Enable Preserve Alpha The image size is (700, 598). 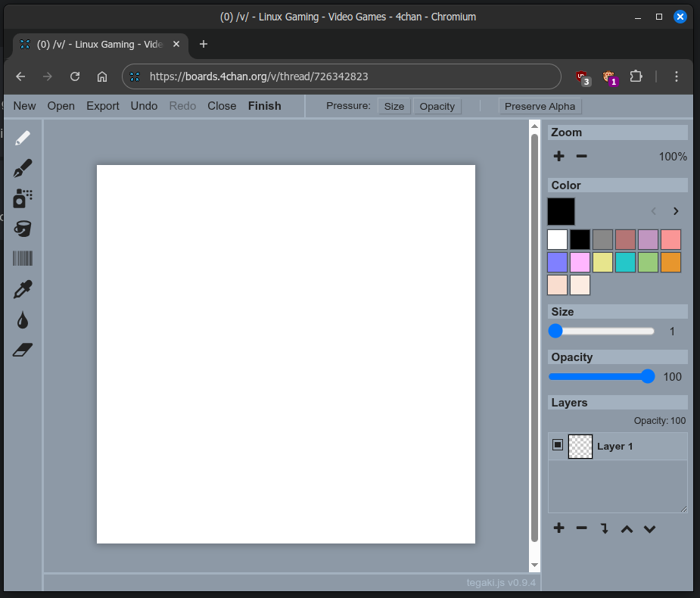pyautogui.click(x=540, y=106)
